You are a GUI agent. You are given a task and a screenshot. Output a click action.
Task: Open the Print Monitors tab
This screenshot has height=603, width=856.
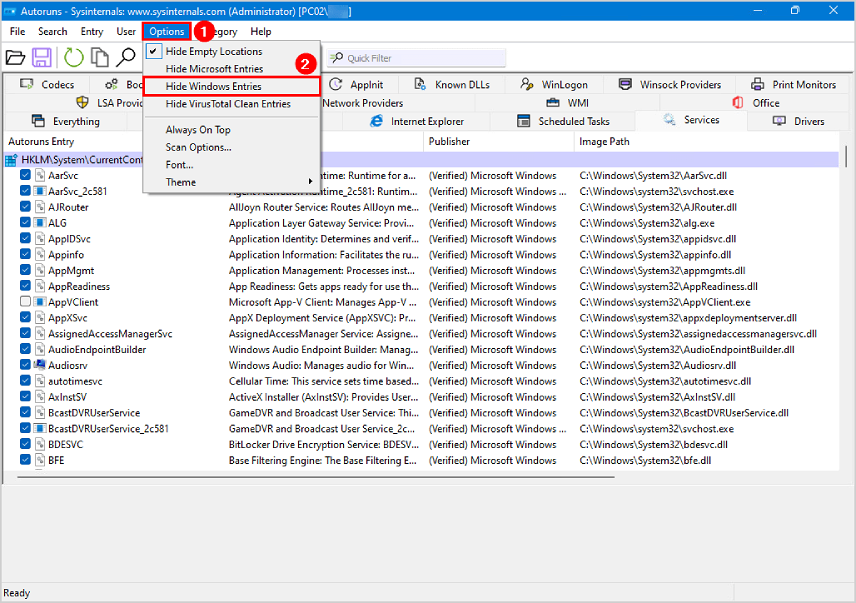(x=794, y=85)
